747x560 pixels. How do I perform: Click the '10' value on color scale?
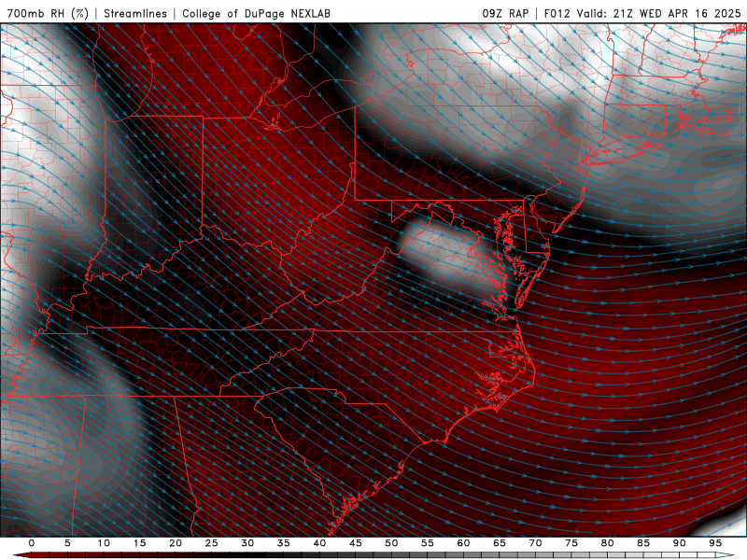[104, 543]
